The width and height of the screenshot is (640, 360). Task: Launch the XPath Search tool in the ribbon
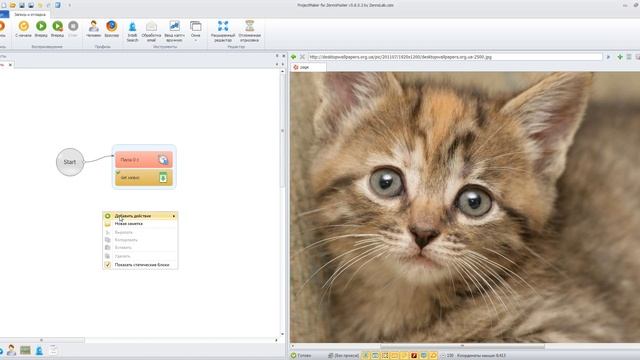132,31
